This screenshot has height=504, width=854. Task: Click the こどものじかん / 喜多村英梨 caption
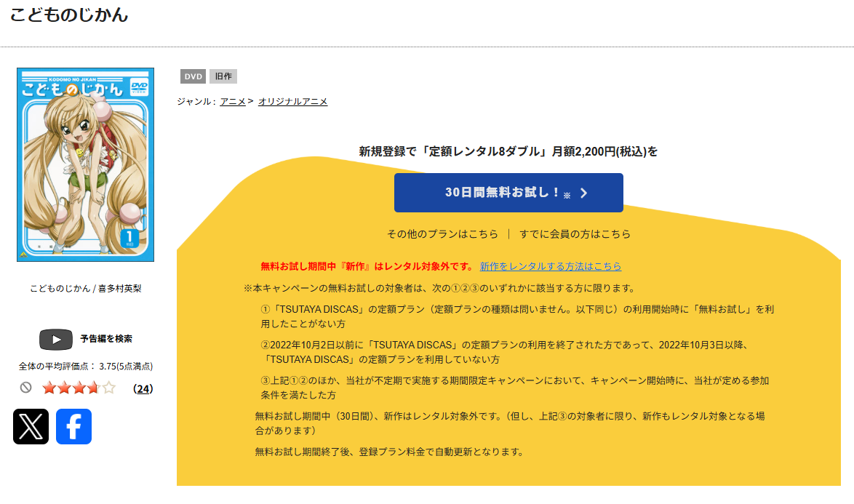[86, 289]
